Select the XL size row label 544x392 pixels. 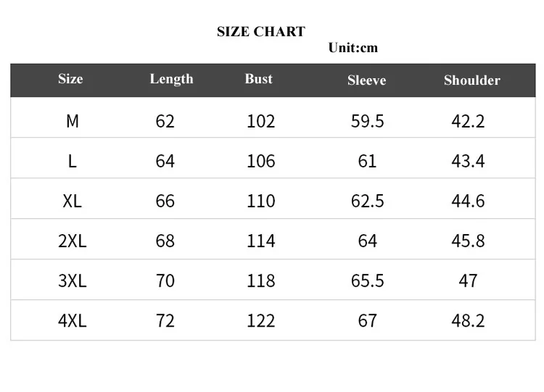[x=72, y=201]
